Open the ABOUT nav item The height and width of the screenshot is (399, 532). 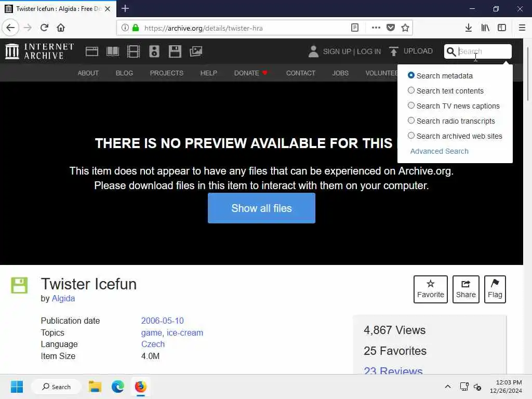pos(88,73)
